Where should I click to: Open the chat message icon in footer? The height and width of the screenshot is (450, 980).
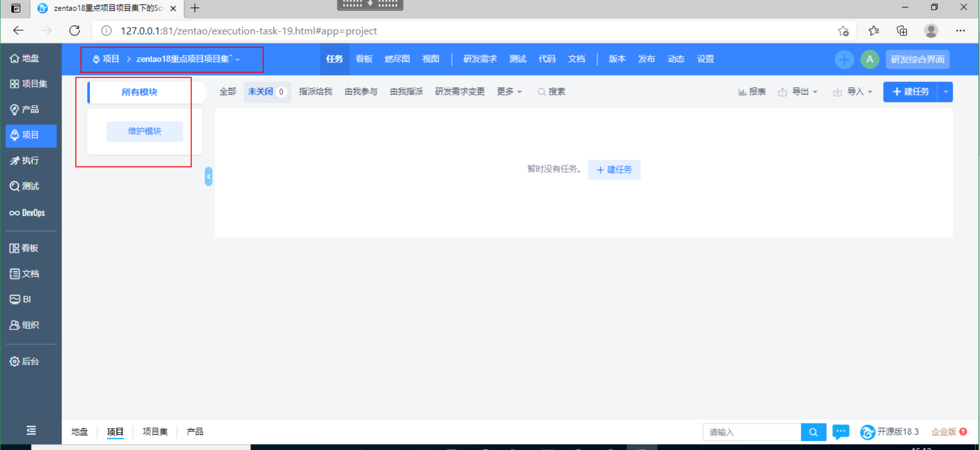pyautogui.click(x=841, y=432)
